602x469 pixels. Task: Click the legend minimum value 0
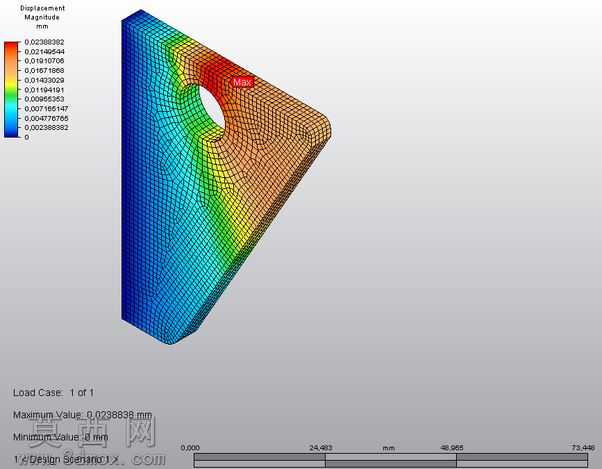click(x=27, y=137)
